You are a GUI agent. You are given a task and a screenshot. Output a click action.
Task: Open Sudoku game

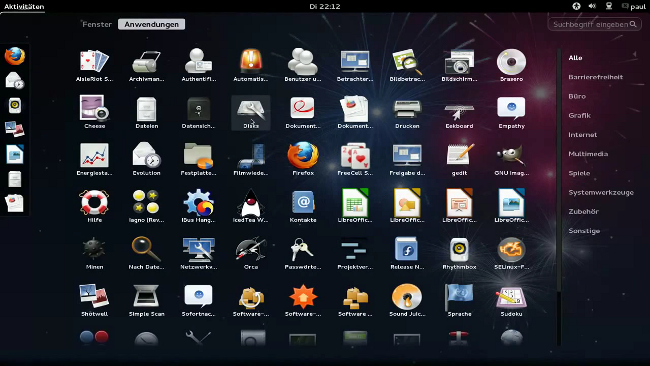511,300
